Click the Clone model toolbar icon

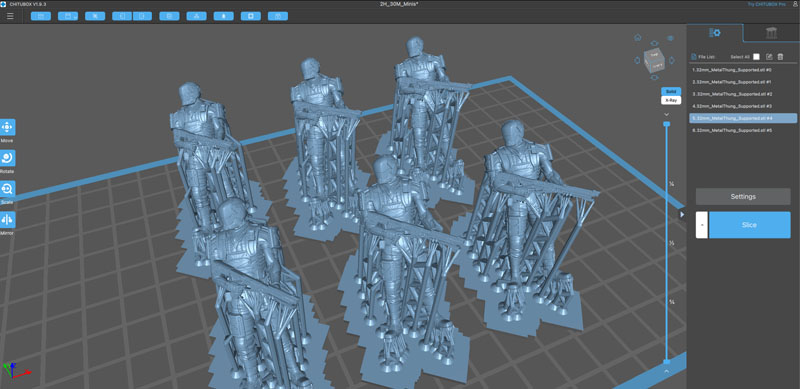[169, 16]
